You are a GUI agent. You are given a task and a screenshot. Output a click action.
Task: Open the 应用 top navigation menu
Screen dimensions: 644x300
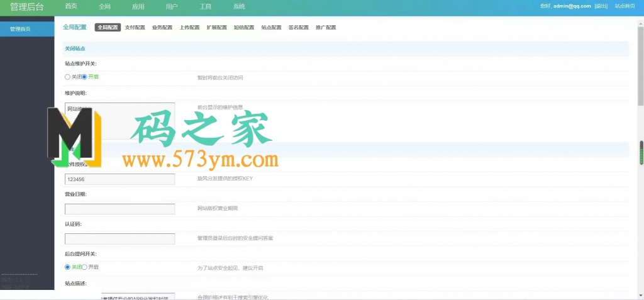coord(138,6)
